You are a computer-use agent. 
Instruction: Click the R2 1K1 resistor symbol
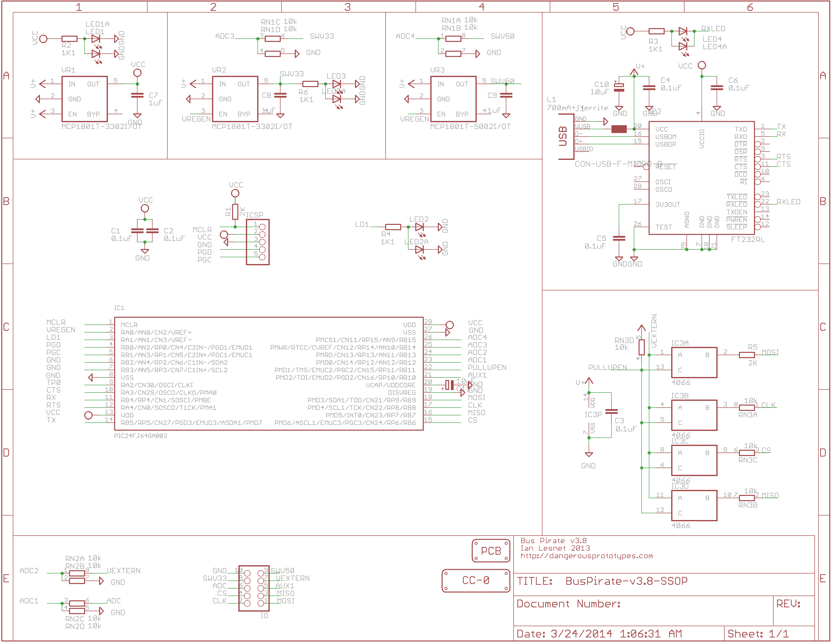click(69, 38)
